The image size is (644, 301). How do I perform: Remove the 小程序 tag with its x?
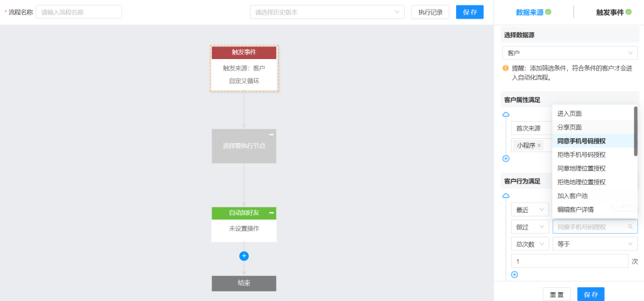539,145
